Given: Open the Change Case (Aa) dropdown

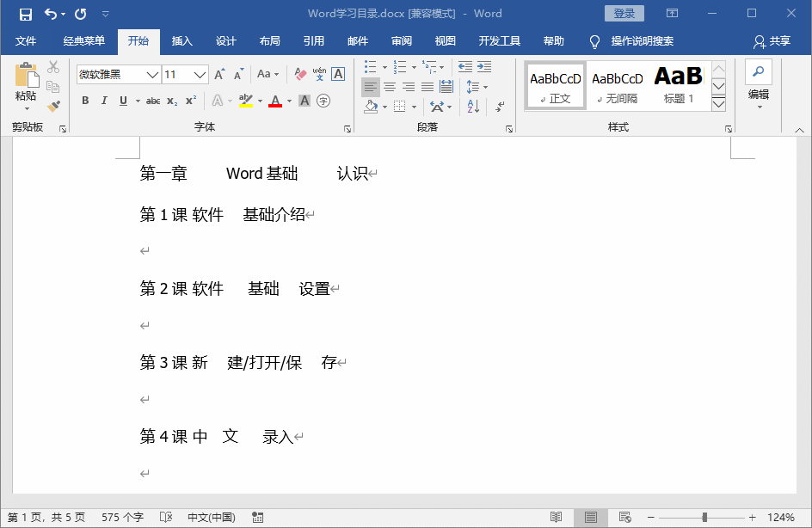Looking at the screenshot, I should pos(268,74).
